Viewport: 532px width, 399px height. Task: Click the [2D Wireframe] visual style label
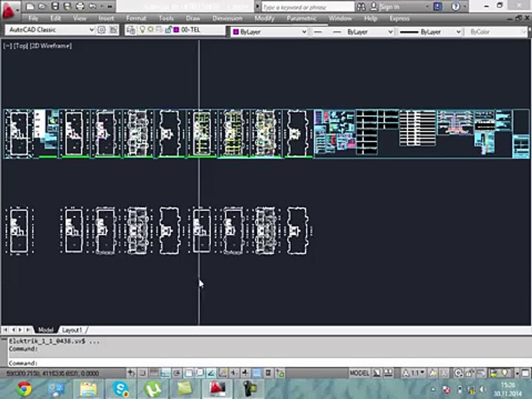coord(51,46)
